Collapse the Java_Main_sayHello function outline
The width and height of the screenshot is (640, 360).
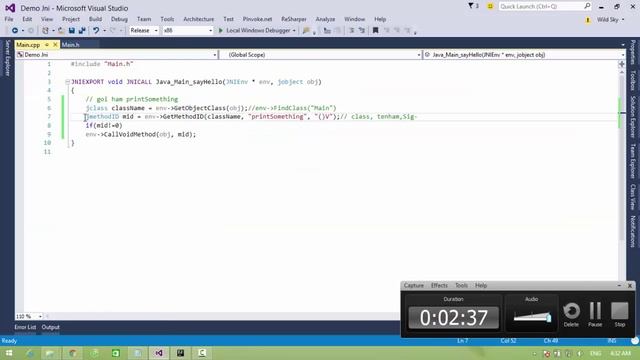click(x=67, y=82)
